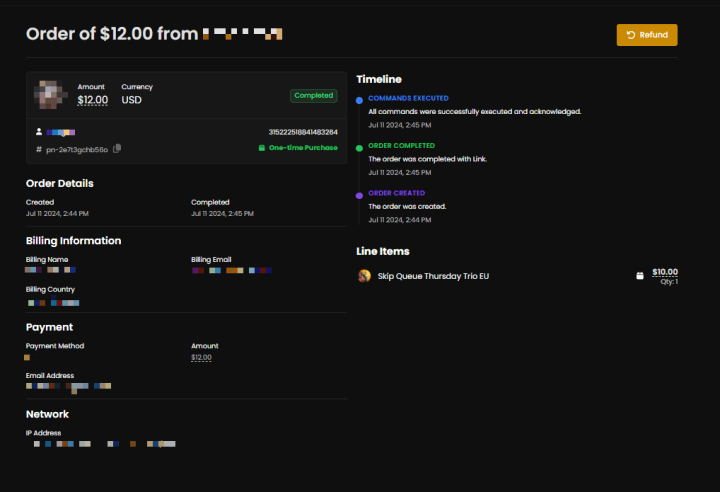Open the blurred customer avatar
720x492 pixels.
53,95
